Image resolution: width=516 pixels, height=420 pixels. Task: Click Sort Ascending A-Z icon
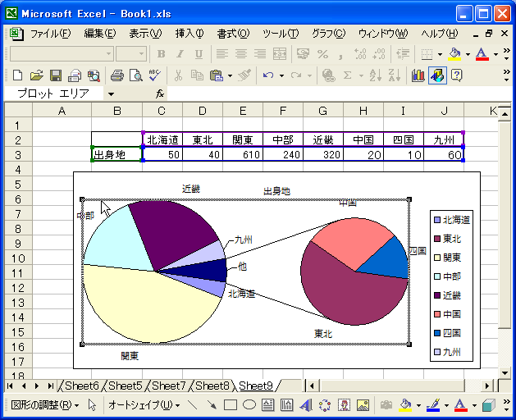click(x=376, y=75)
